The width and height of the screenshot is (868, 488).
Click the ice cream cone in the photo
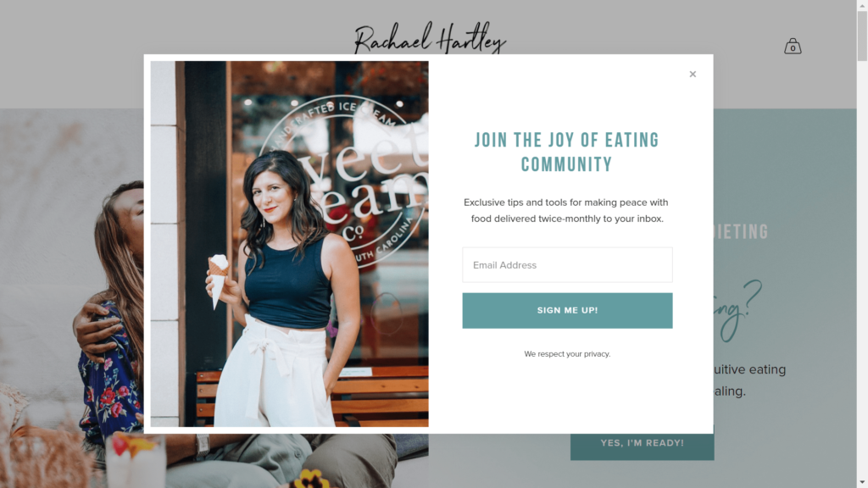218,280
